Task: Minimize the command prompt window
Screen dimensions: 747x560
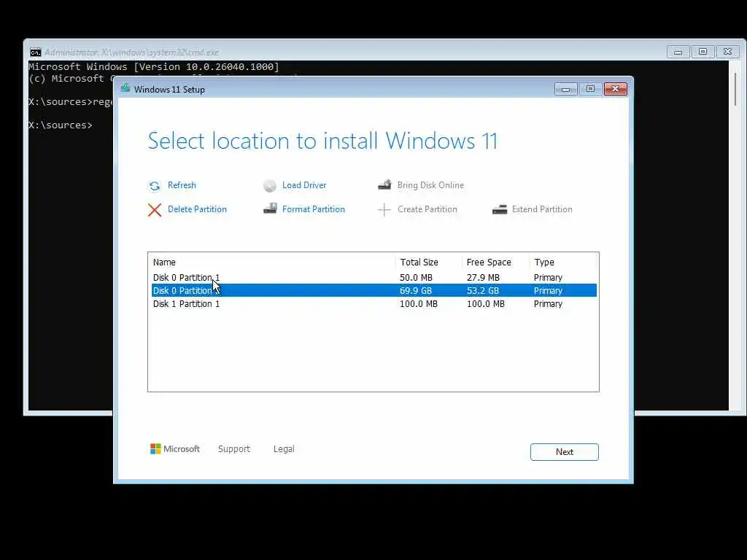Action: coord(678,52)
